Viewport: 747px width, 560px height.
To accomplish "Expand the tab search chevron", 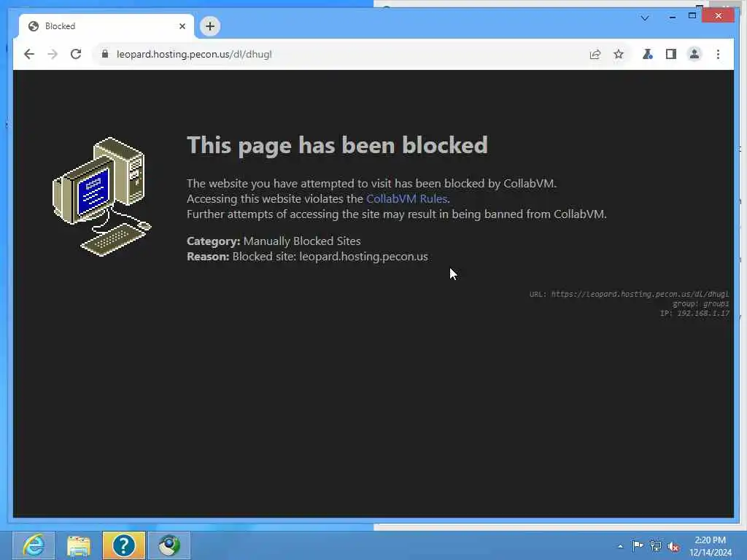I will click(x=645, y=18).
